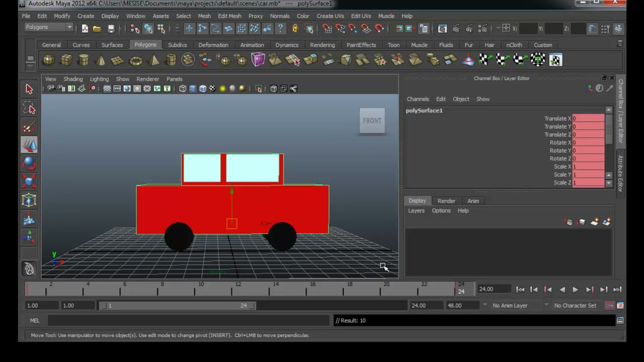
Task: Select the Rotate tool in toolbox
Action: [x=29, y=163]
